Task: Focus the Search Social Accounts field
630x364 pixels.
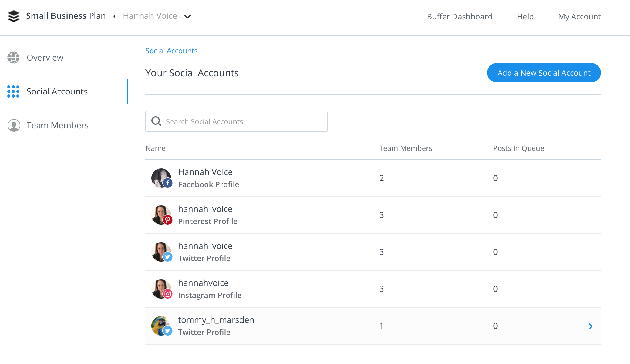Action: (236, 121)
